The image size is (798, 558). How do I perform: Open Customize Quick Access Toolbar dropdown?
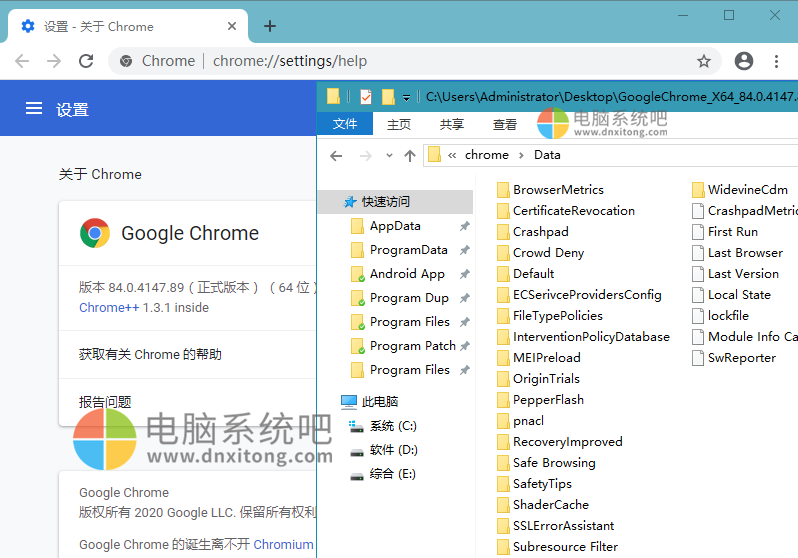point(406,97)
